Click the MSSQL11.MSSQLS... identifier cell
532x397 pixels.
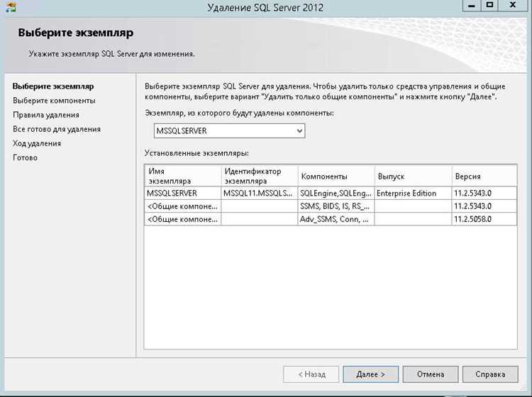coord(260,194)
